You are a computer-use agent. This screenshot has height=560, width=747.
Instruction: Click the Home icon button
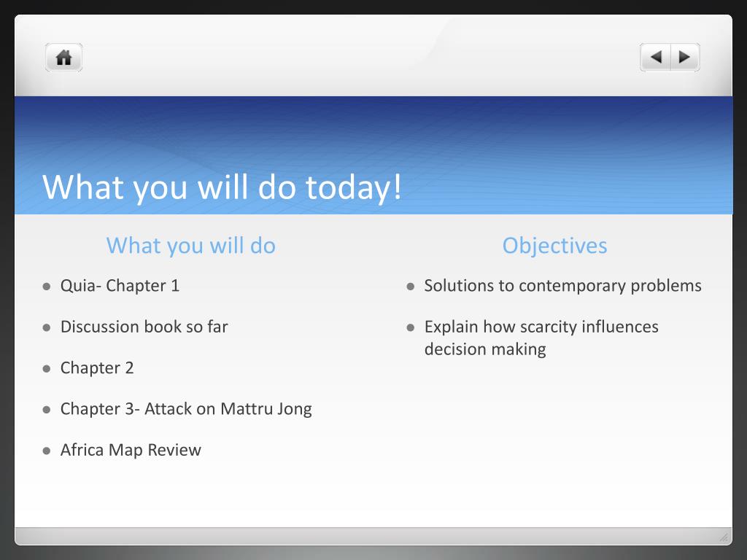64,58
